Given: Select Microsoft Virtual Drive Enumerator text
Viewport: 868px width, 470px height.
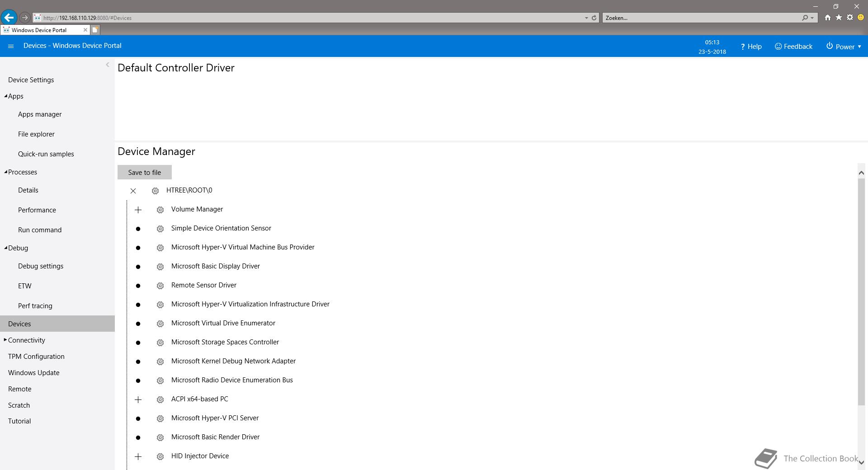Looking at the screenshot, I should tap(223, 323).
